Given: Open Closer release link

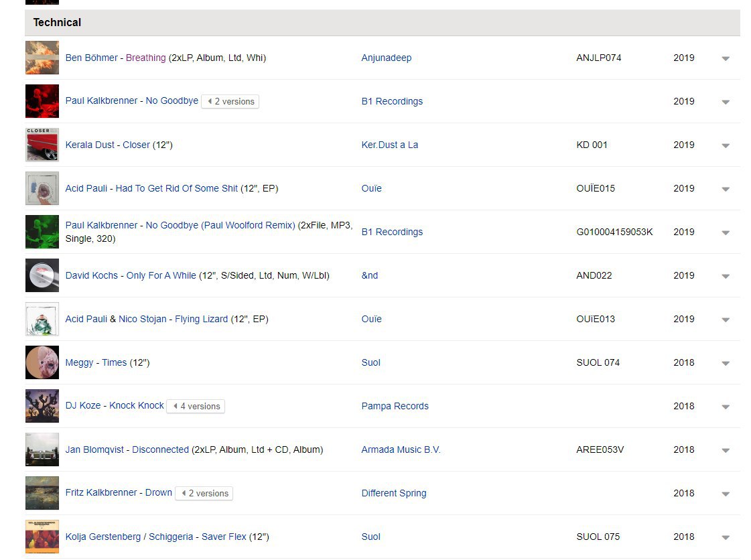Looking at the screenshot, I should click(137, 145).
